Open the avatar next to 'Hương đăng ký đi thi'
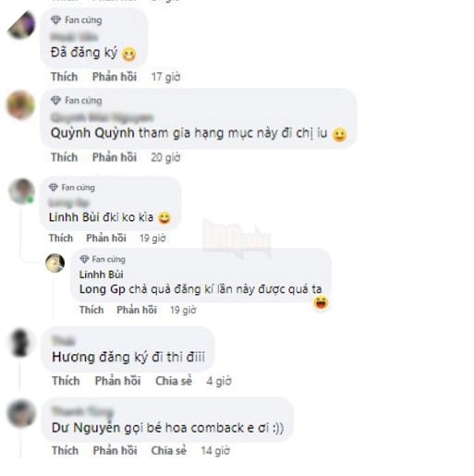Screen dimensions: 474x476 pos(20,343)
